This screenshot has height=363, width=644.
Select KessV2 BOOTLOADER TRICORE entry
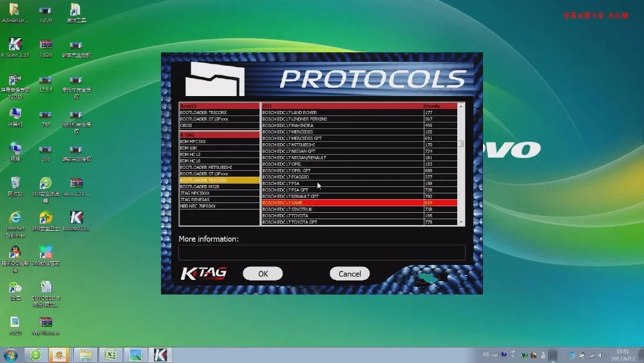(x=220, y=112)
